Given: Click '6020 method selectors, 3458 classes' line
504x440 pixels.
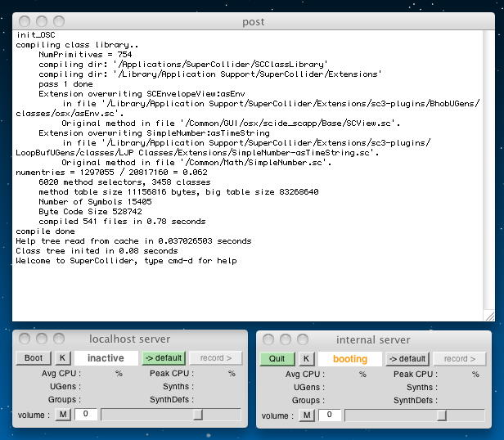Looking at the screenshot, I should [124, 182].
